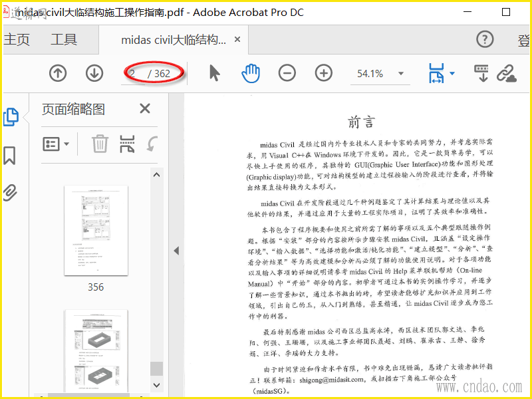The height and width of the screenshot is (399, 532).
Task: Activate the Hand pan tool
Action: pyautogui.click(x=251, y=74)
